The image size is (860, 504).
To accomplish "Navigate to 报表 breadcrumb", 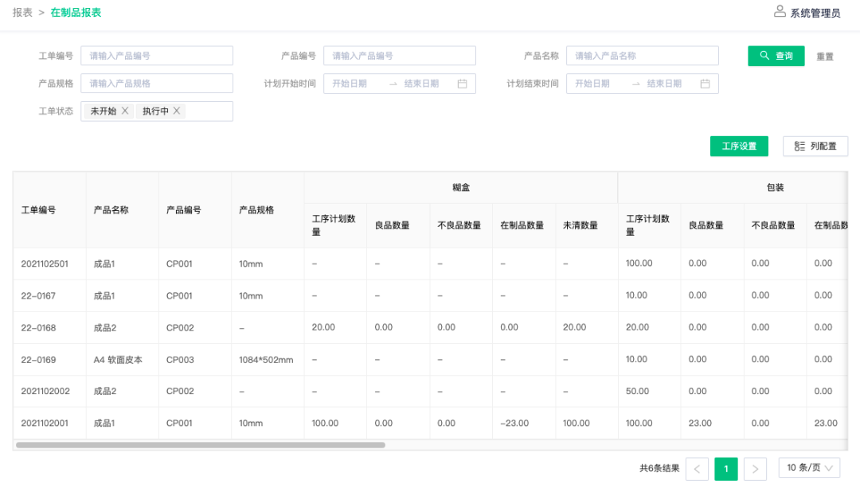I will [22, 13].
